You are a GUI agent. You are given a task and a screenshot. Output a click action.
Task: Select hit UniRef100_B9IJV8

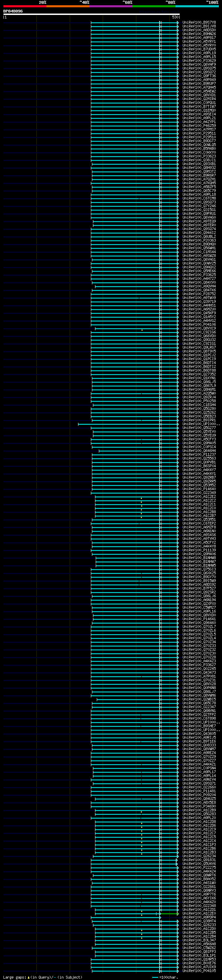pos(199,26)
